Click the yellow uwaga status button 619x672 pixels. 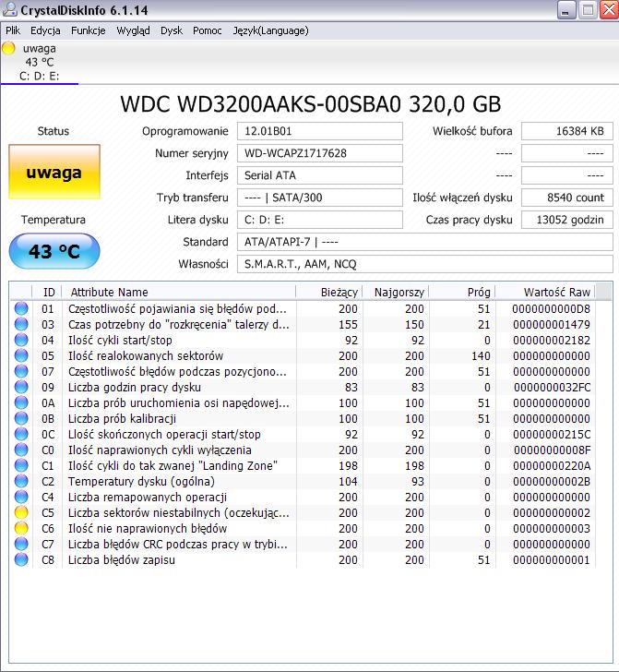coord(54,172)
